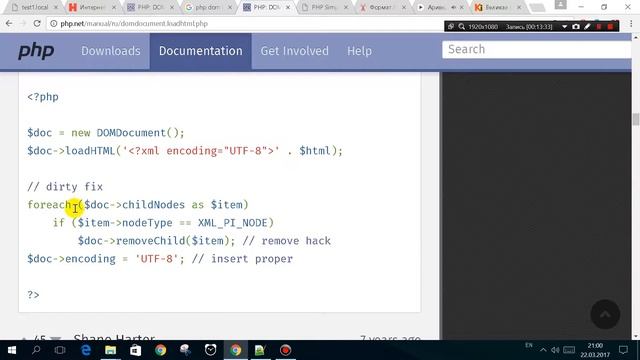
Task: Open the Help nav item
Action: point(359,51)
